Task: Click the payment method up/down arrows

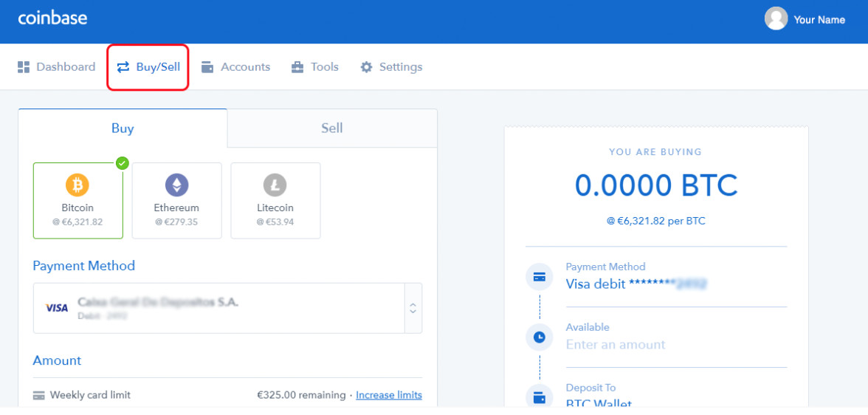Action: point(413,309)
